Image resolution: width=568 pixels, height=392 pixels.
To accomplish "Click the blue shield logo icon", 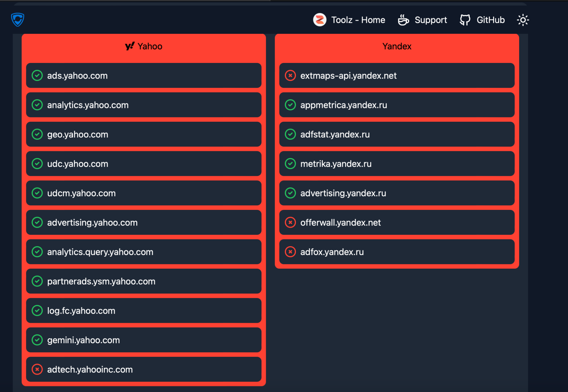I will 18,20.
